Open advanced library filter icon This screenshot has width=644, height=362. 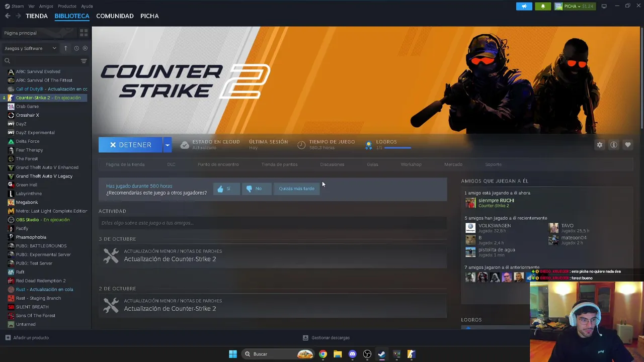click(84, 61)
